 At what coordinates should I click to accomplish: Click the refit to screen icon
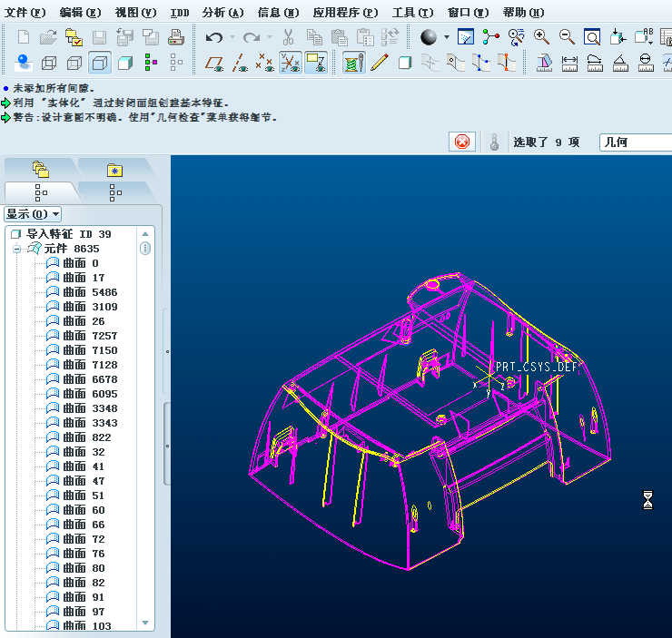click(592, 37)
